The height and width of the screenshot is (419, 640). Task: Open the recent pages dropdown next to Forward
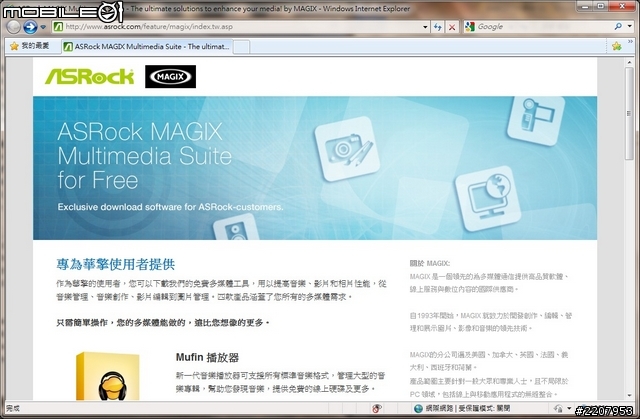[x=43, y=27]
